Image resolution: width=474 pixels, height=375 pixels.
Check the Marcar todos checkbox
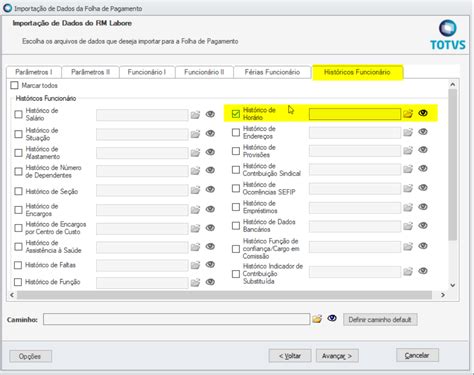point(14,85)
